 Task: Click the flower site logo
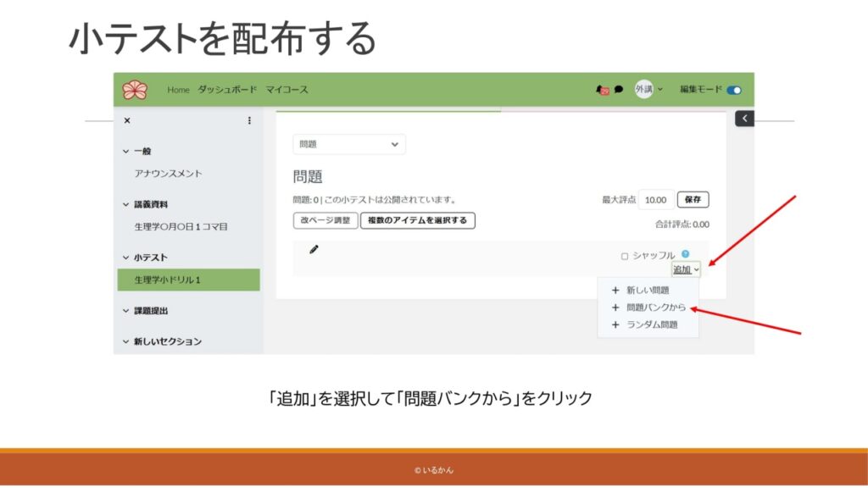[134, 90]
